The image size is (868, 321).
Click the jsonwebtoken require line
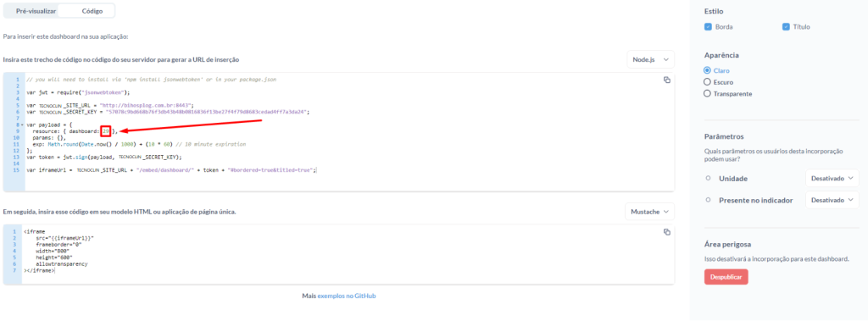tap(78, 92)
